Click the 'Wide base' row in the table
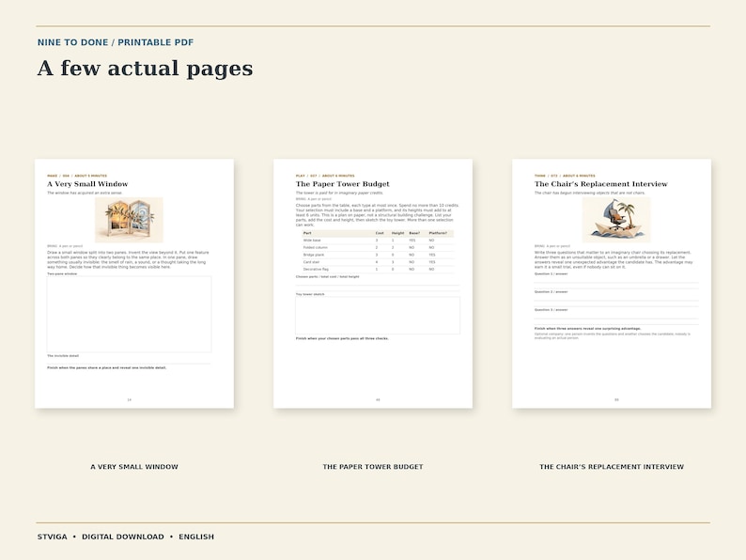 tap(378, 241)
